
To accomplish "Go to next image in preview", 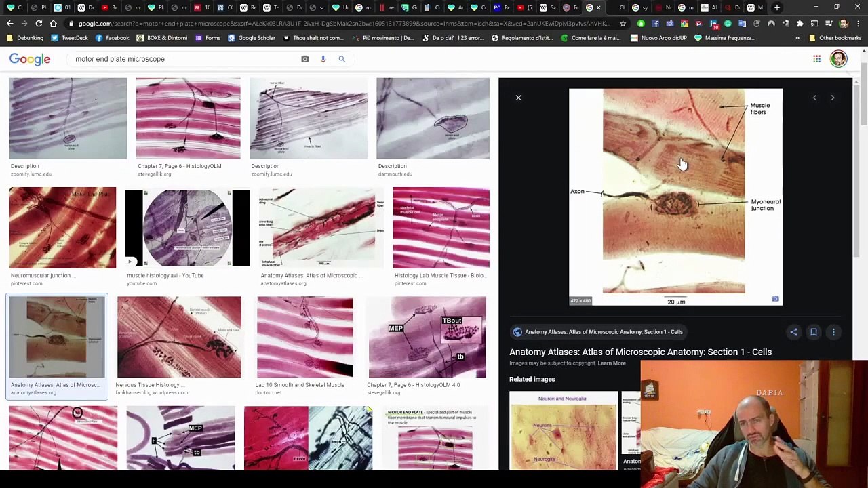I will coord(833,98).
